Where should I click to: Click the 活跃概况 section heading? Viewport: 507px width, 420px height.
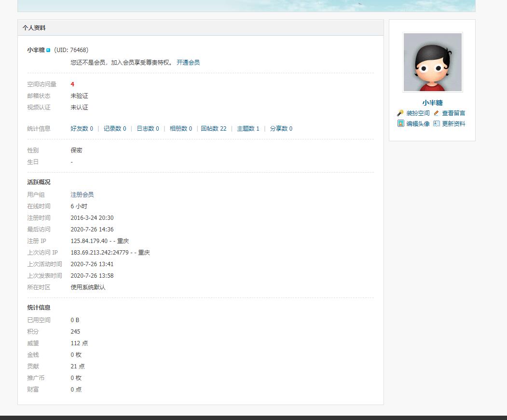tap(39, 182)
